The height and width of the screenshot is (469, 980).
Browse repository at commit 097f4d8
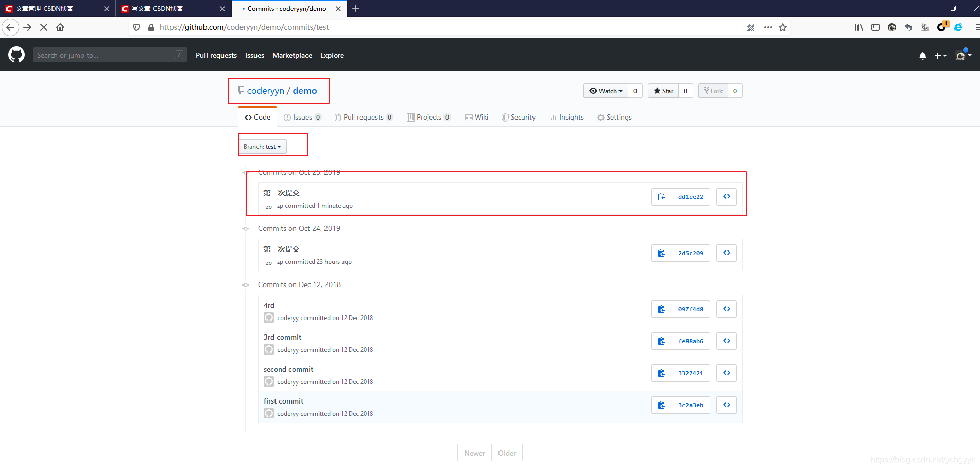click(x=727, y=309)
